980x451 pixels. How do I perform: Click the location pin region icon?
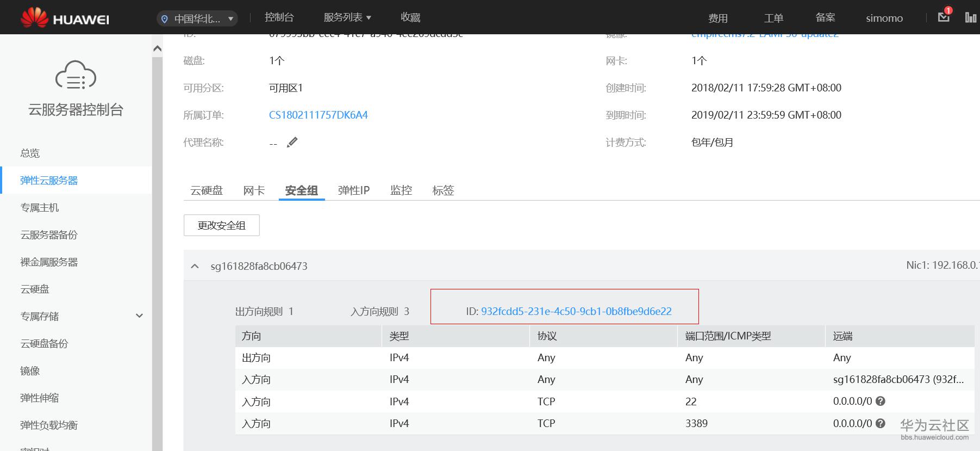coord(165,19)
